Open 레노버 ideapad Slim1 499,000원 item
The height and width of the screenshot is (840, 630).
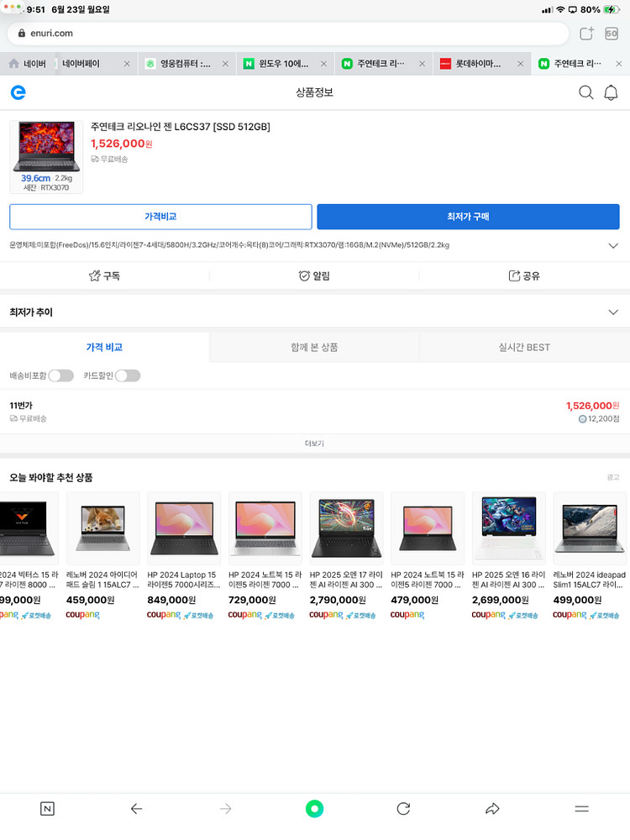pos(590,555)
